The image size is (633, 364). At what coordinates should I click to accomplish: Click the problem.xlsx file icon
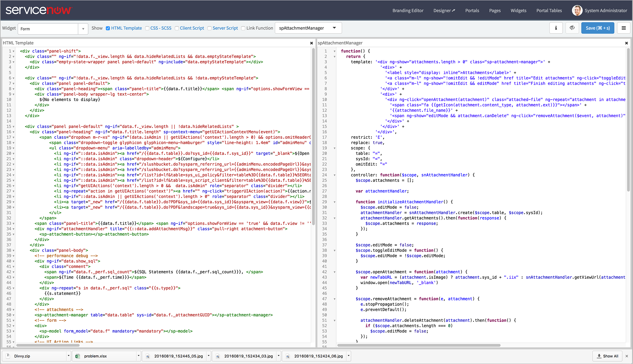click(x=77, y=356)
